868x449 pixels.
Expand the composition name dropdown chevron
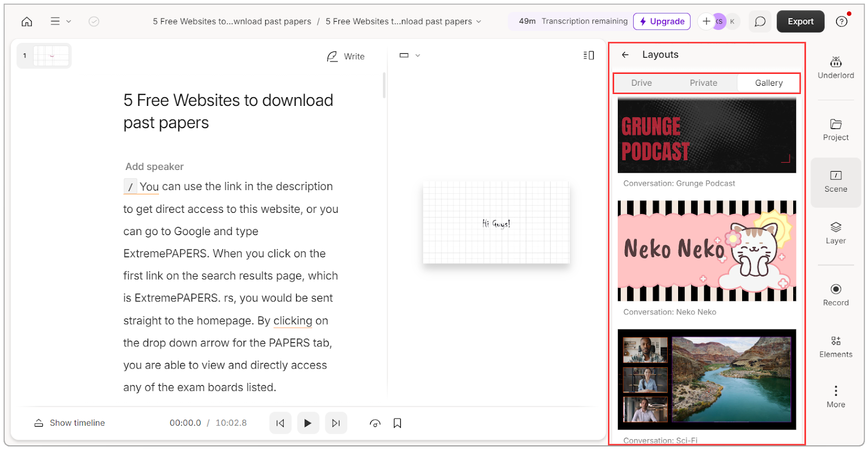[x=478, y=22]
